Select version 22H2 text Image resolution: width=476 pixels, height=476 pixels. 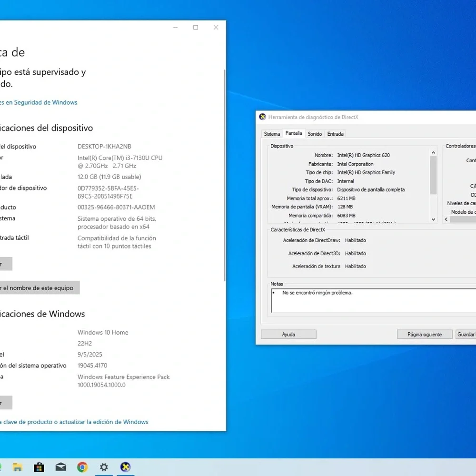(x=85, y=343)
